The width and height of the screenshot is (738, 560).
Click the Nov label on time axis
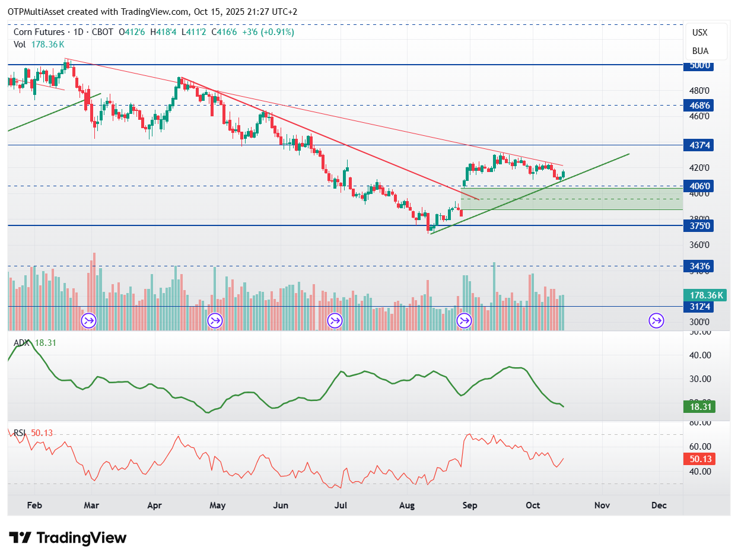click(602, 505)
